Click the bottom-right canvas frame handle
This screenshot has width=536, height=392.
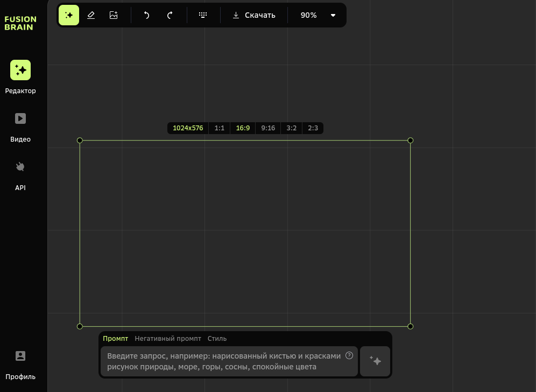(x=411, y=326)
